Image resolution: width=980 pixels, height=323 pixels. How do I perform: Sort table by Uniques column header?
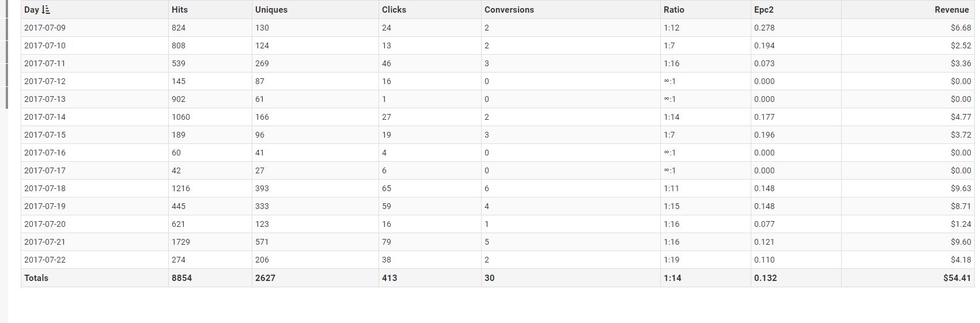tap(271, 10)
